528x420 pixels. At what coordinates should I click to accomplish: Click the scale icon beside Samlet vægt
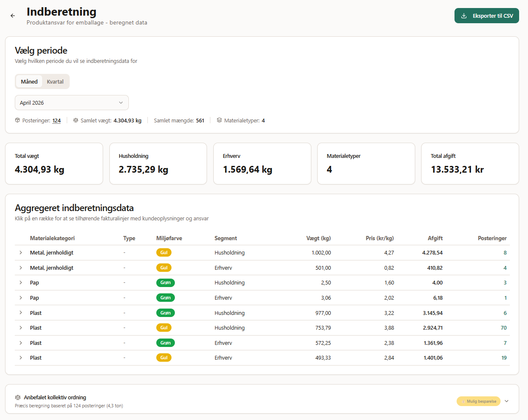tap(76, 120)
